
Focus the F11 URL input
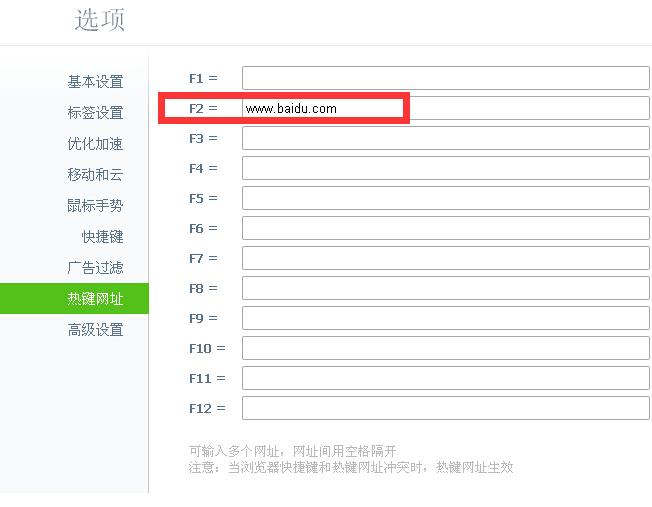445,378
